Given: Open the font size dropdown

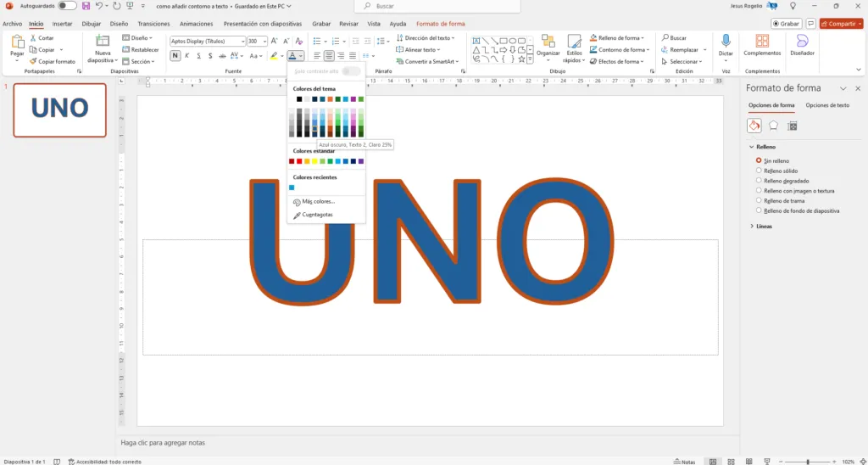Looking at the screenshot, I should coord(264,41).
